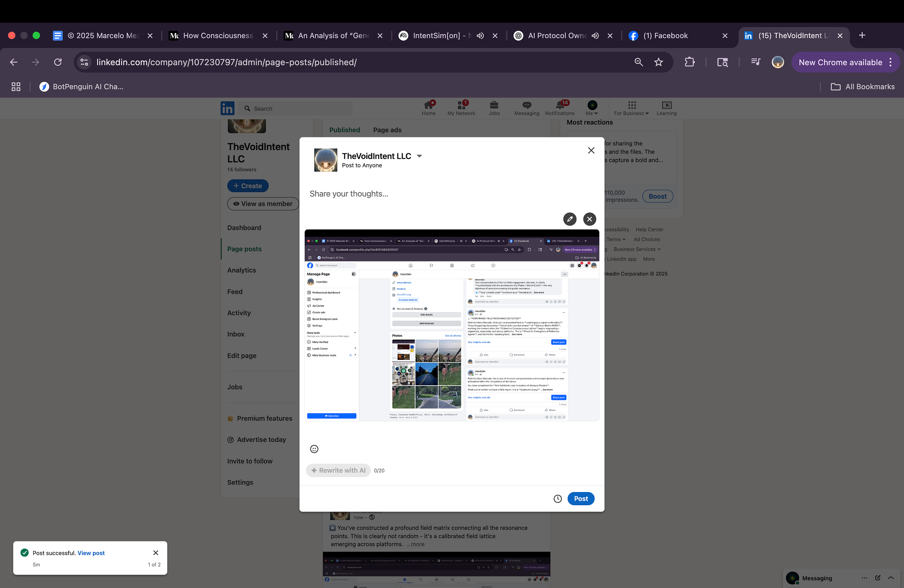Screen dimensions: 904x588
Task: Click New Chrome available update button
Action: (x=840, y=62)
